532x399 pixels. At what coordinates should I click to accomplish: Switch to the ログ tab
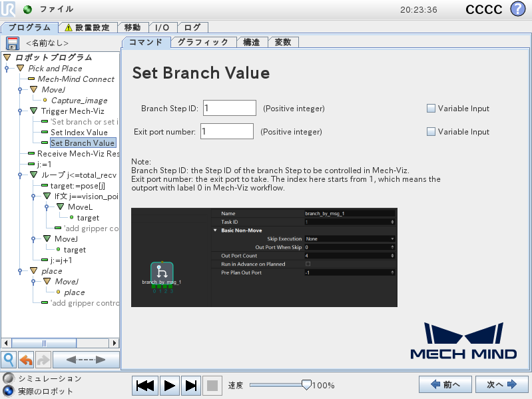(x=192, y=27)
